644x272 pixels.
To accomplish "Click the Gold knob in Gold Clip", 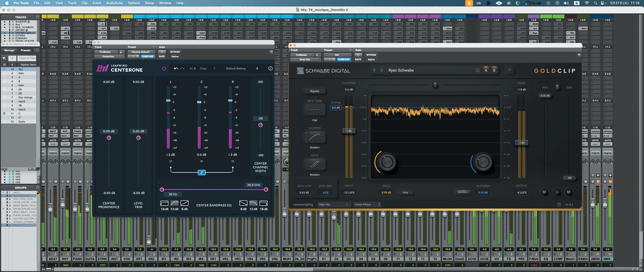I will click(x=387, y=162).
